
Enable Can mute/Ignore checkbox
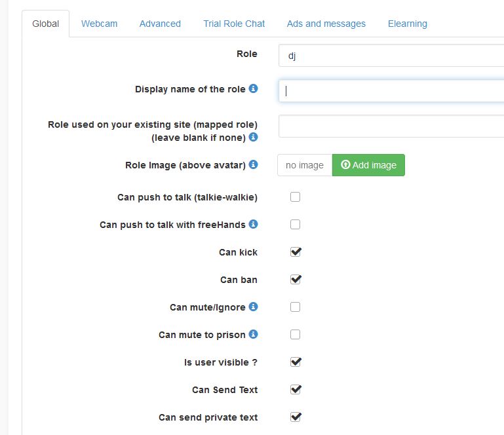295,307
